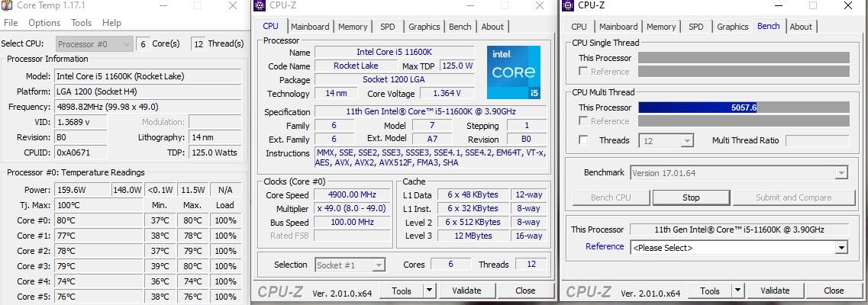This screenshot has height=305, width=868.
Task: Open About tab in right Bench window
Action: [x=801, y=27]
